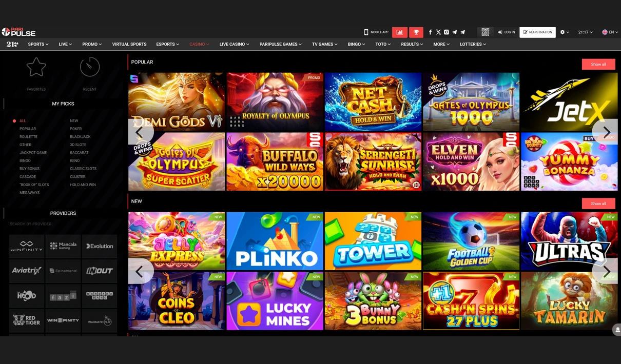The height and width of the screenshot is (364, 621).
Task: Filter by Hold and Win category
Action: (x=83, y=185)
